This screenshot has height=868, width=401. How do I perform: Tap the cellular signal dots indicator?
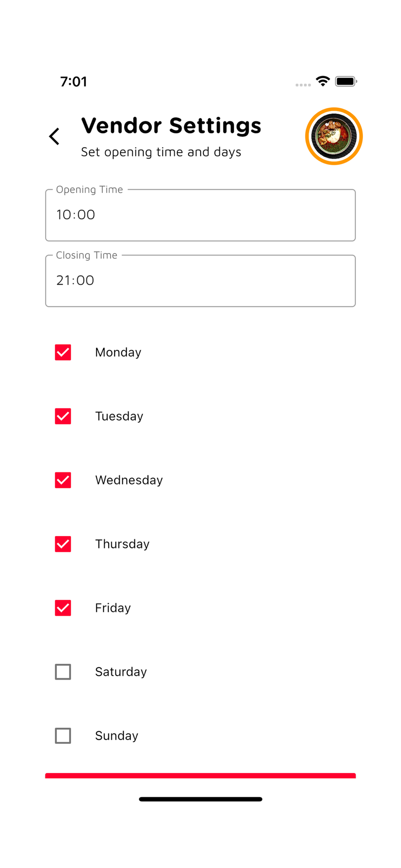click(303, 85)
